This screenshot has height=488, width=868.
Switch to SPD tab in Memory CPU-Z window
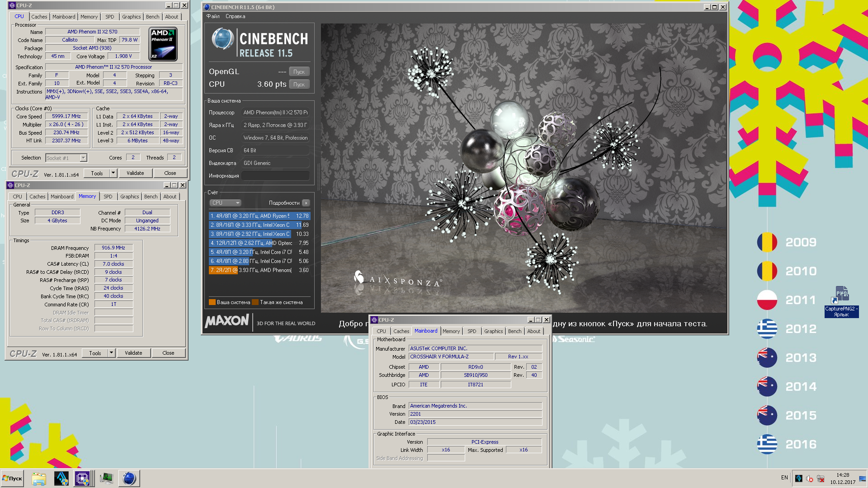[108, 197]
